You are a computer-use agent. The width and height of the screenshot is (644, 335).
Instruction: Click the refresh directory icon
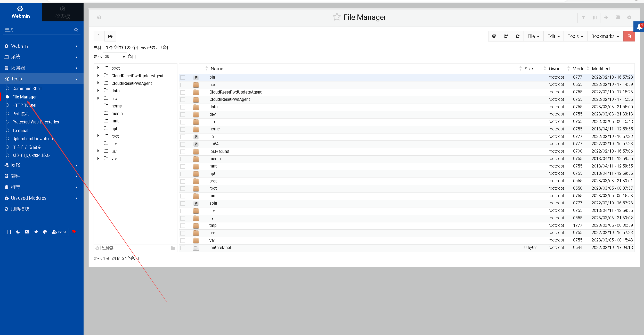pos(517,36)
